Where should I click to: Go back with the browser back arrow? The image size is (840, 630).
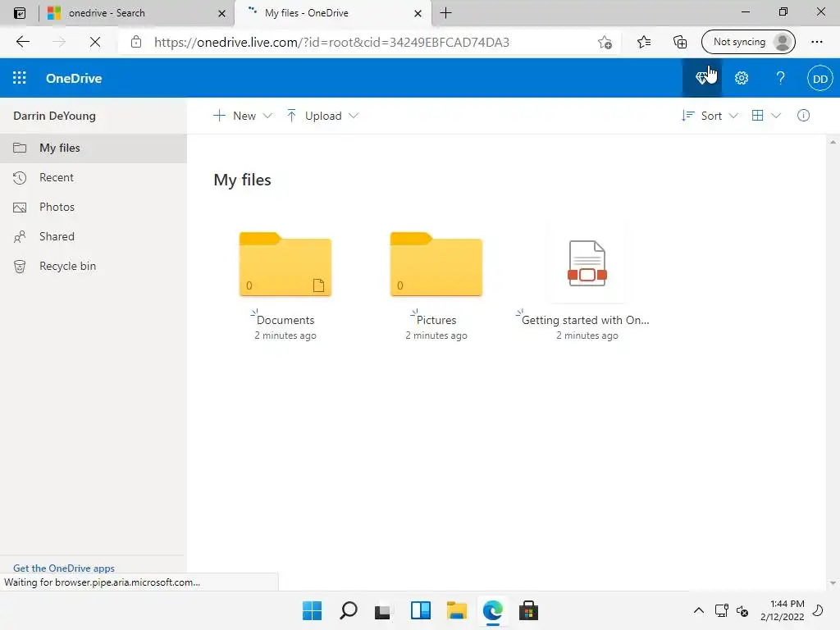[x=22, y=42]
